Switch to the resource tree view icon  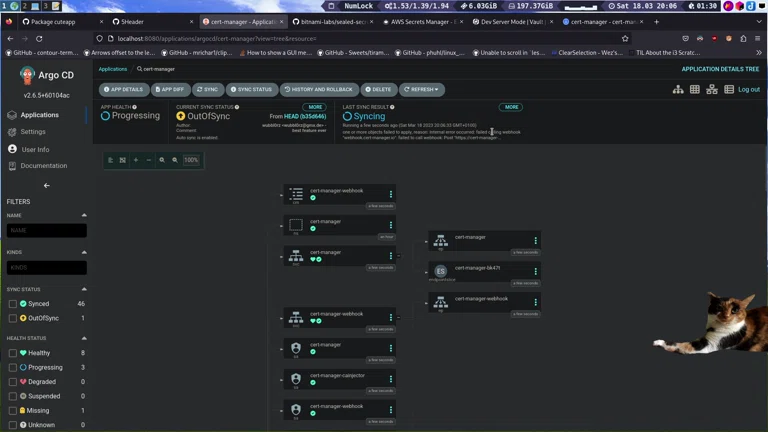[678, 89]
